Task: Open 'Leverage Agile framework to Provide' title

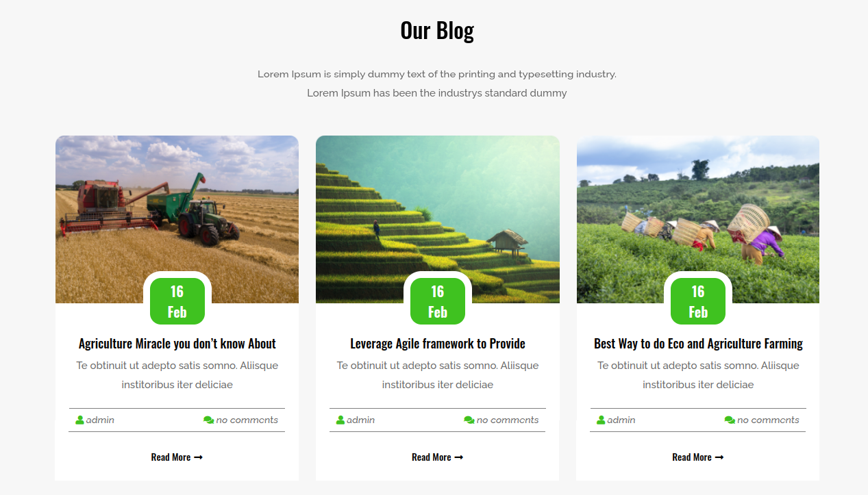Action: coord(438,344)
